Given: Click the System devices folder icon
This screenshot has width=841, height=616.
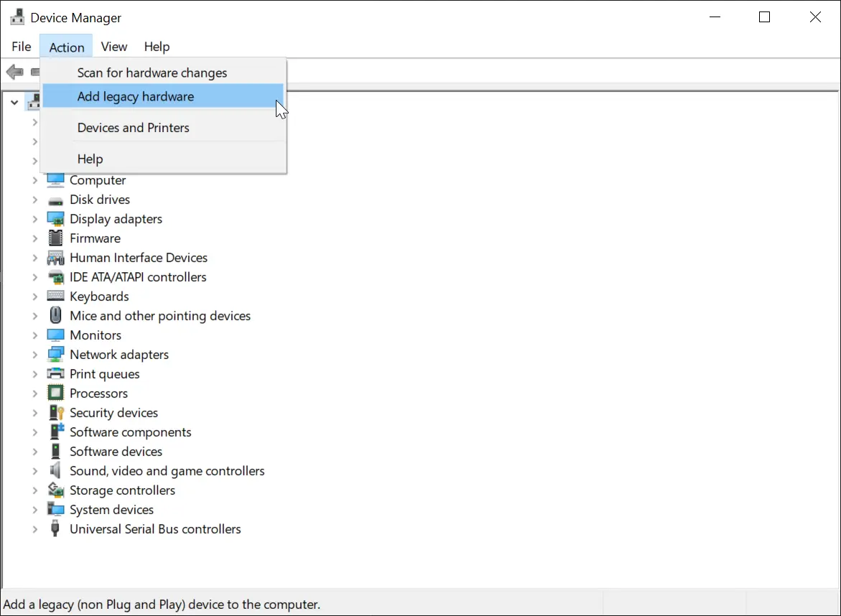Looking at the screenshot, I should 55,509.
